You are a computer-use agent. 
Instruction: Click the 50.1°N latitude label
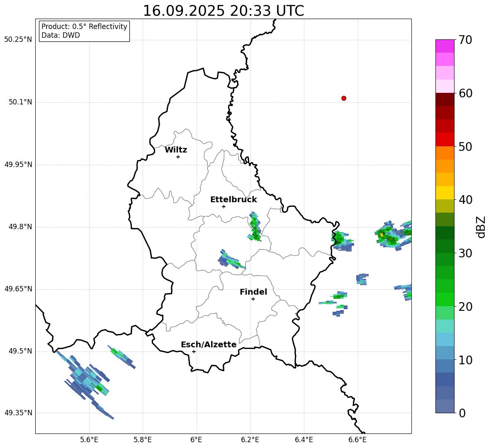coord(21,102)
